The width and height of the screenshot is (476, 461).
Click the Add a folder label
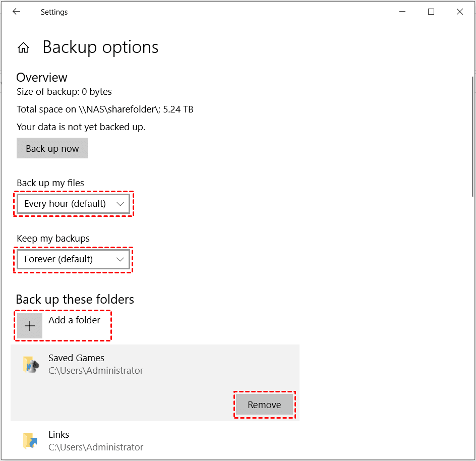pyautogui.click(x=74, y=320)
